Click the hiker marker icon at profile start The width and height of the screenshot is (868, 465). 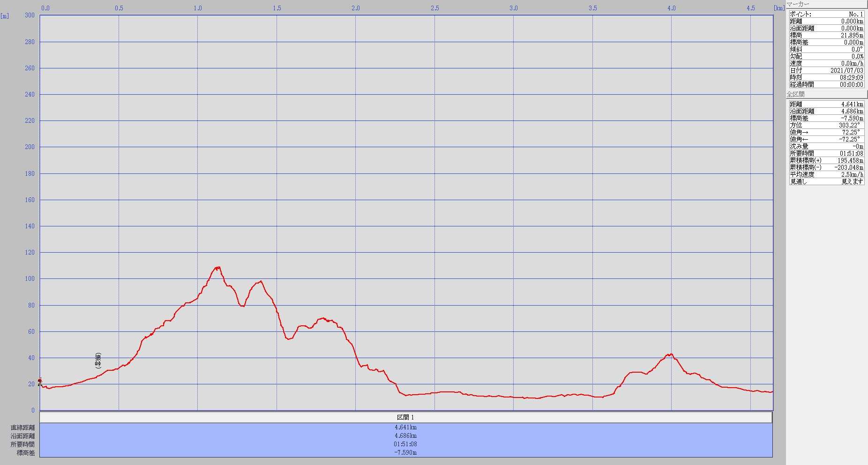coord(40,382)
